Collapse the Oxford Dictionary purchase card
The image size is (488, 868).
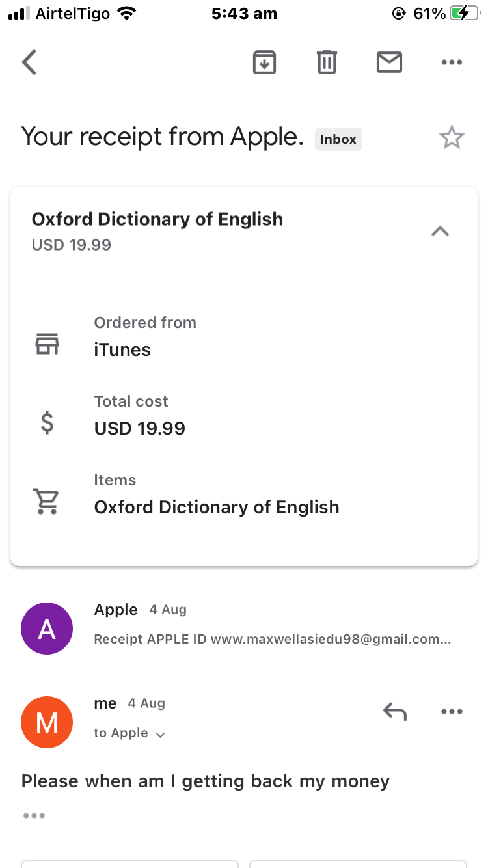(x=441, y=231)
